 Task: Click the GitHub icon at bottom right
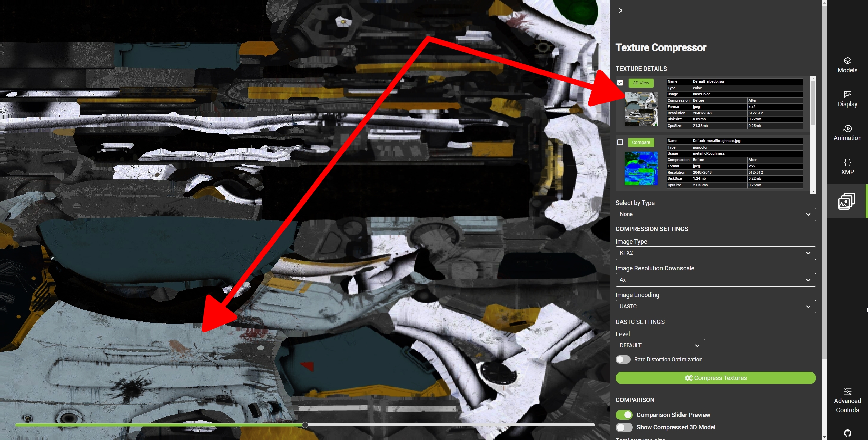847,433
